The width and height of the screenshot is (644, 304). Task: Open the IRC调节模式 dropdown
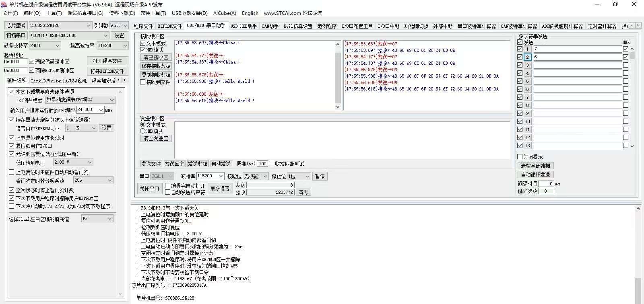coord(80,100)
